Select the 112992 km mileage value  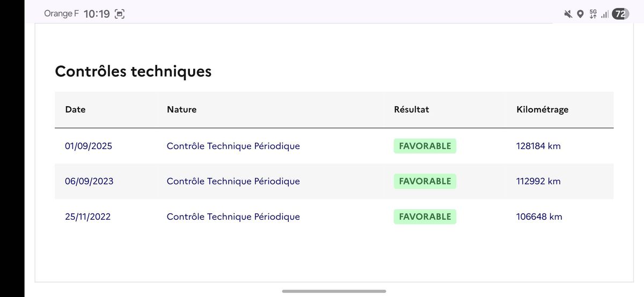(x=538, y=181)
